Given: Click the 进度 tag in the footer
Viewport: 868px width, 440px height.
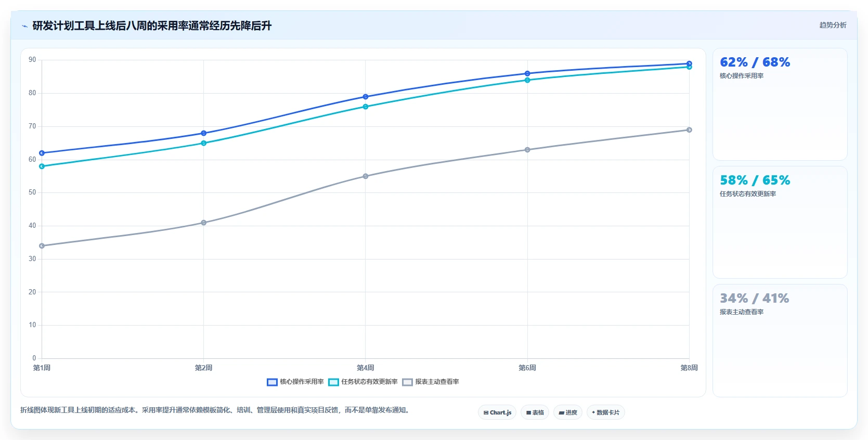Looking at the screenshot, I should pos(568,412).
